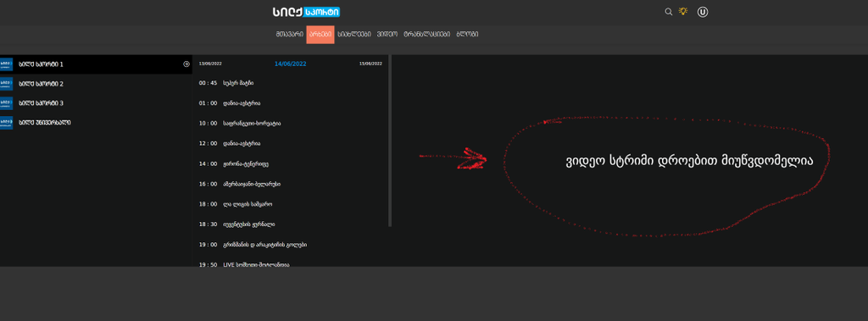Select the 18:00 ლა ლიგის სამყარო program
Screen dimensions: 868x321
pos(292,204)
